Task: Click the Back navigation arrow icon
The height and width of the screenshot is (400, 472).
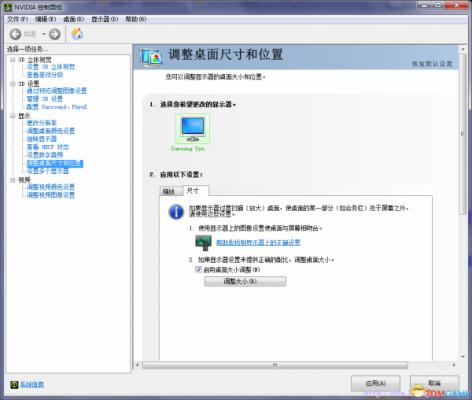Action: 15,34
